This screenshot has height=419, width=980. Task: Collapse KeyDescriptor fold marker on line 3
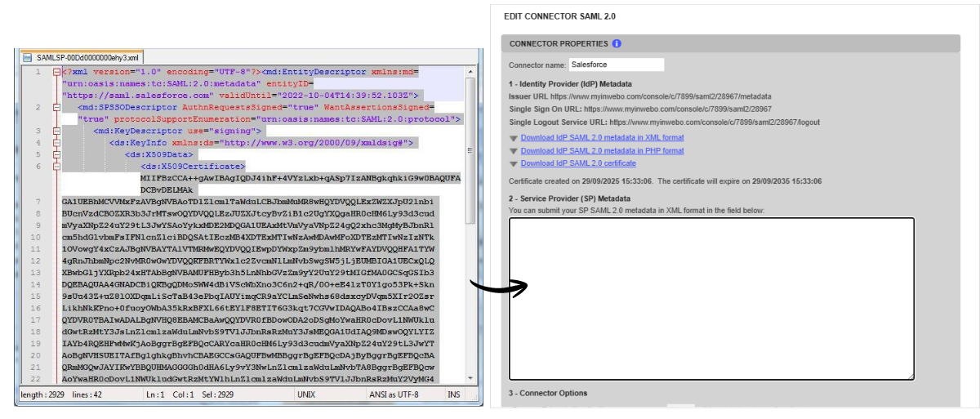coord(56,131)
